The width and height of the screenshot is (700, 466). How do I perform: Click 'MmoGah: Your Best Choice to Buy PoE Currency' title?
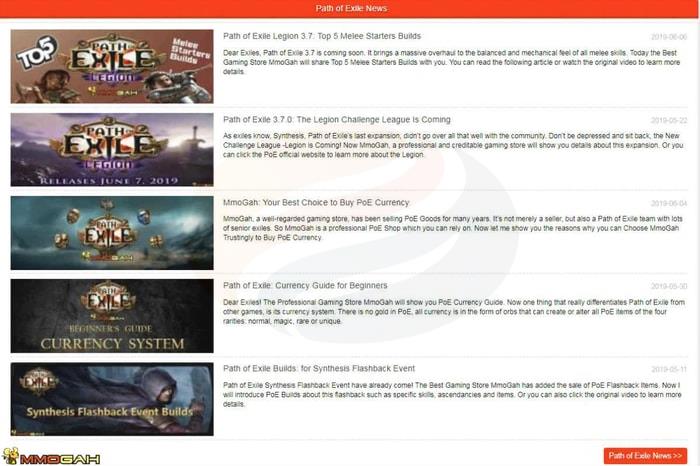pos(332,202)
